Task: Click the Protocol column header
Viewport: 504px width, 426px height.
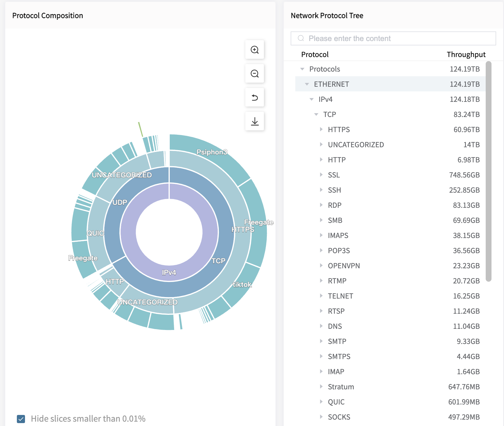Action: [x=315, y=54]
